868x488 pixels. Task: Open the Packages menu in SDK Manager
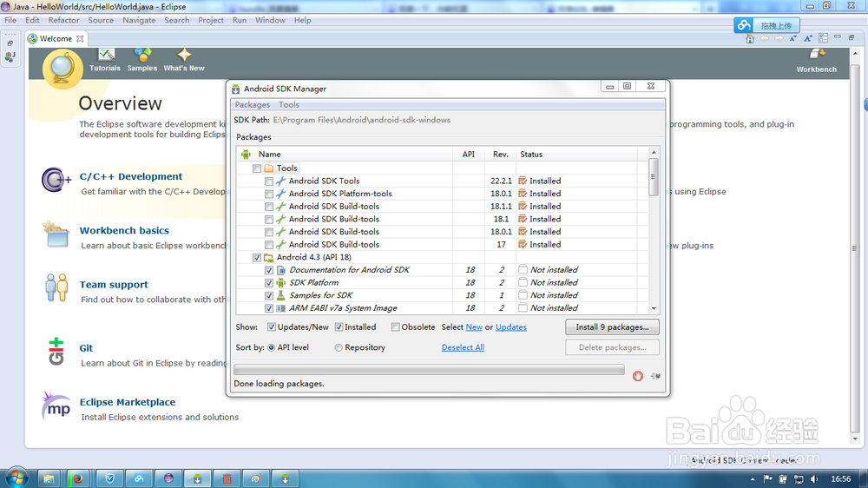253,105
